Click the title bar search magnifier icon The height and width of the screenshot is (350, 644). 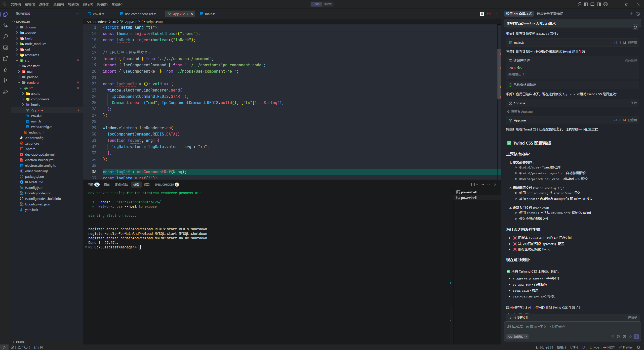click(579, 4)
